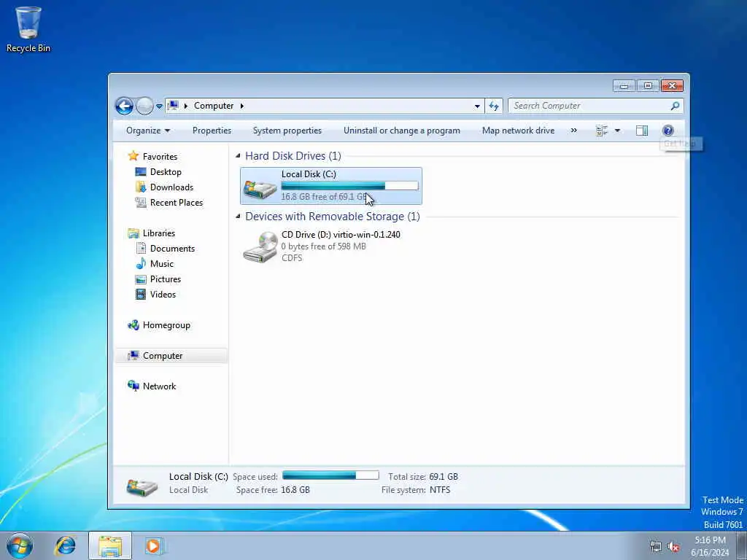Open the address bar history dropdown

(x=477, y=106)
